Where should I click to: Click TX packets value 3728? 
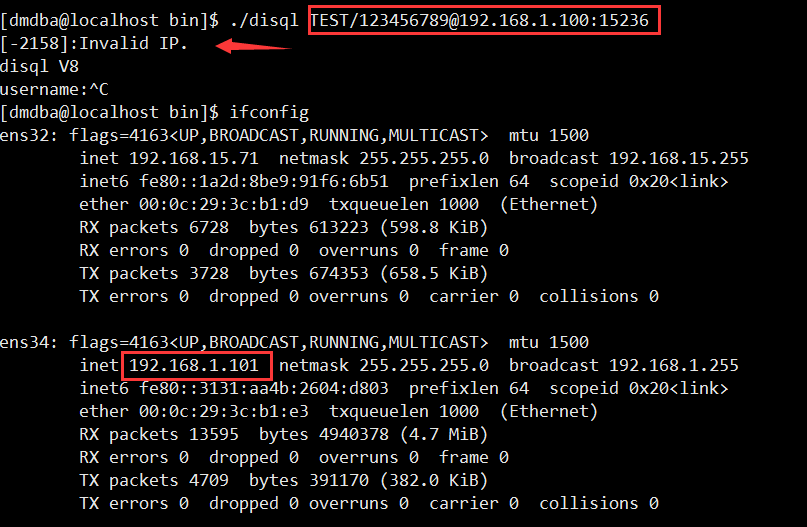point(208,273)
